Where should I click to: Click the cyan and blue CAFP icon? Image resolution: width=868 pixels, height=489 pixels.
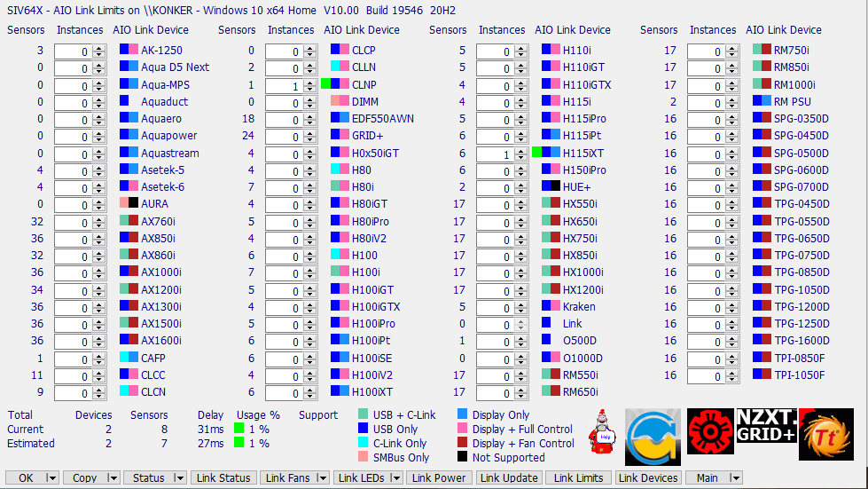click(x=129, y=357)
